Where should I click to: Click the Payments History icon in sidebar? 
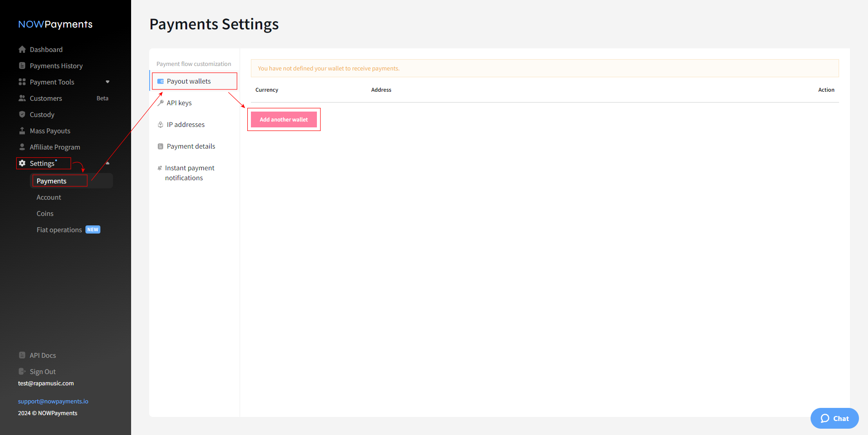click(x=22, y=65)
